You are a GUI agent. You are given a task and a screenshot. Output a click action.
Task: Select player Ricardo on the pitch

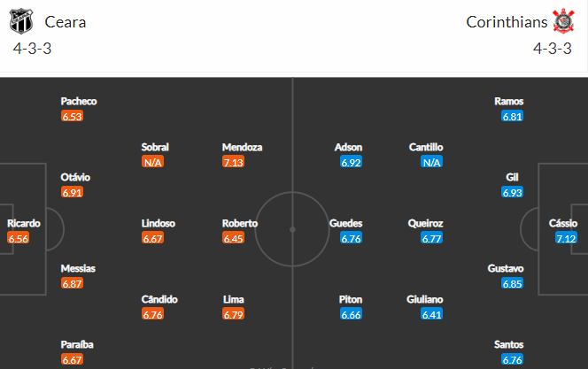click(x=24, y=223)
